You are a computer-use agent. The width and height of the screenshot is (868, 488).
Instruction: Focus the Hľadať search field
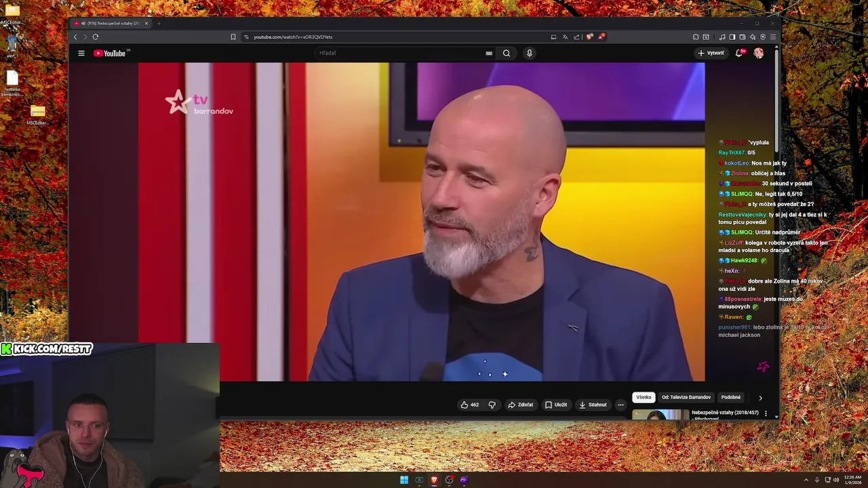(x=400, y=53)
